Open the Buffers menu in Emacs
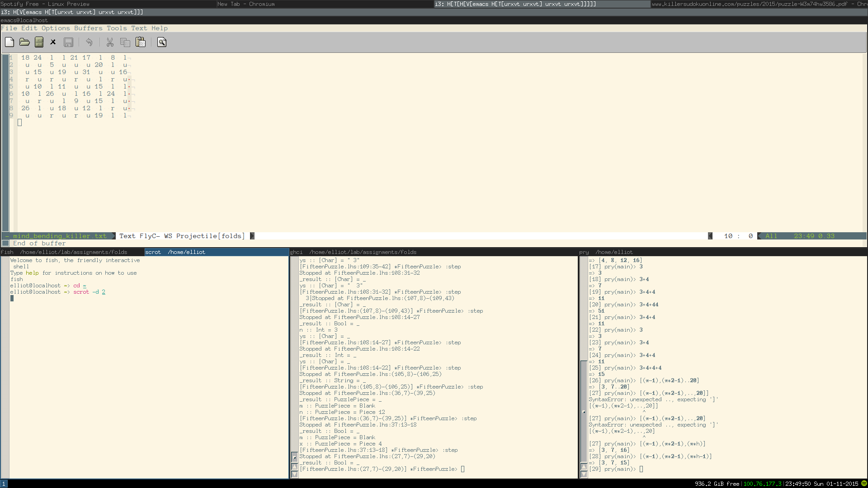 (89, 28)
